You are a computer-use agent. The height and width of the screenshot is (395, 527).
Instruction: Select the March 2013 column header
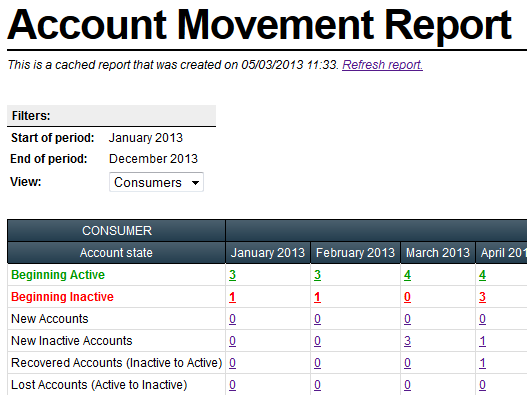438,252
